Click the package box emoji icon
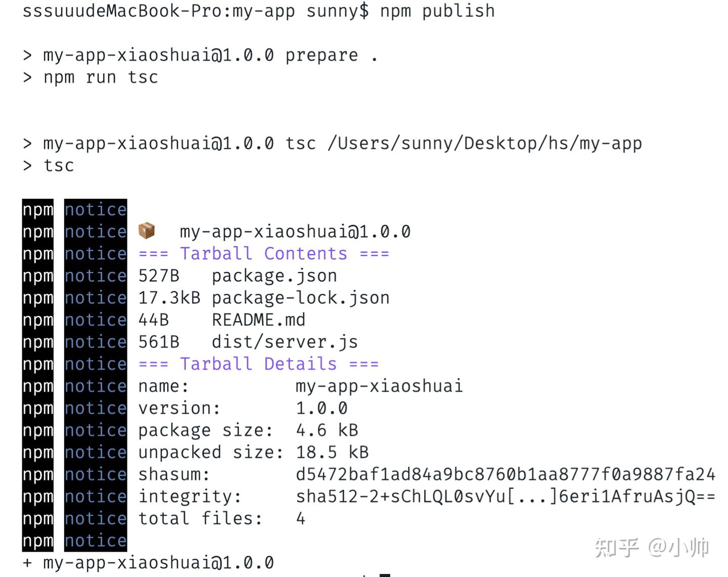This screenshot has height=577, width=728. click(x=146, y=231)
